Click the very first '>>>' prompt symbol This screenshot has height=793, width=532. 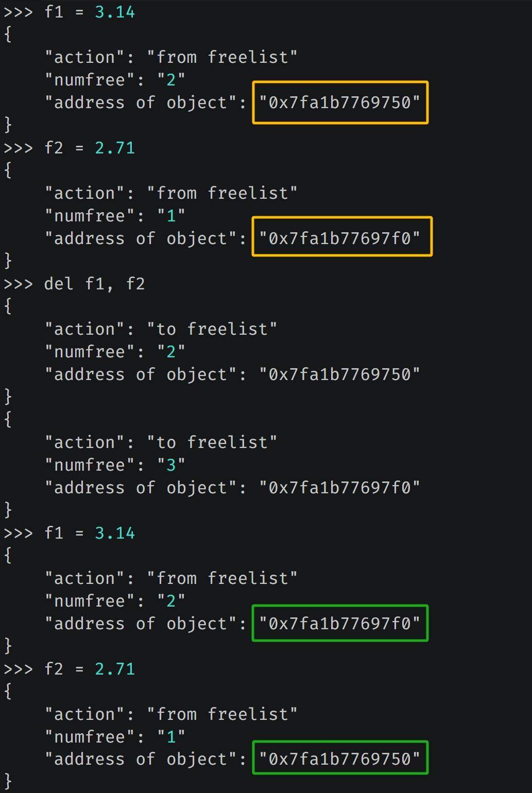(x=19, y=12)
